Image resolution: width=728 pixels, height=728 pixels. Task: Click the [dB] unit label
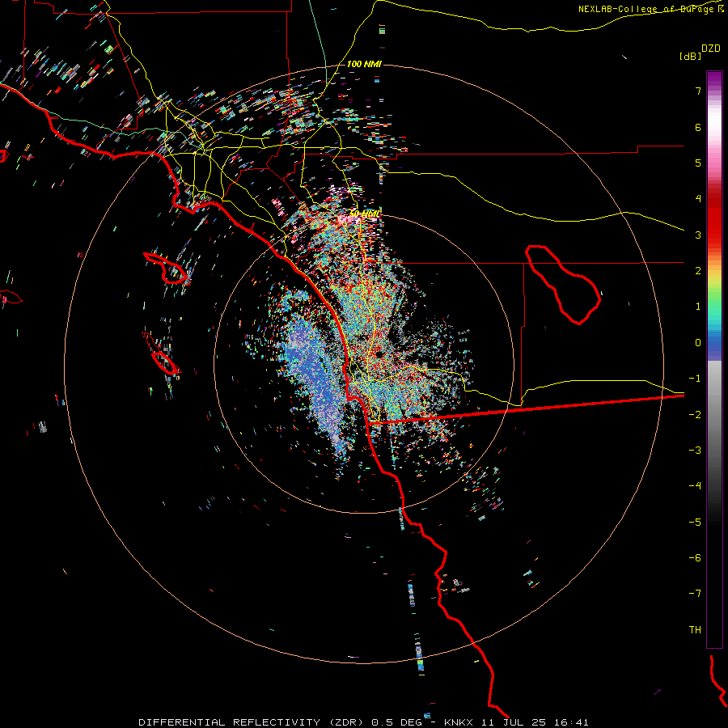[691, 56]
